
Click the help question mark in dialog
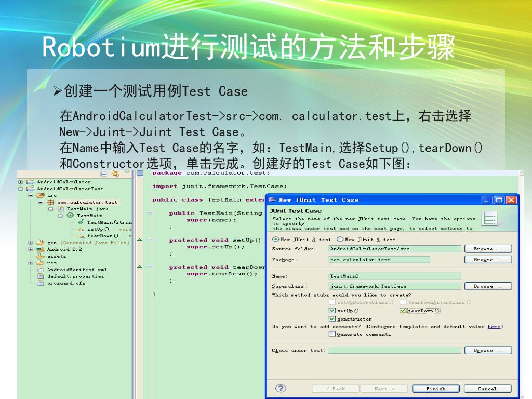point(281,389)
